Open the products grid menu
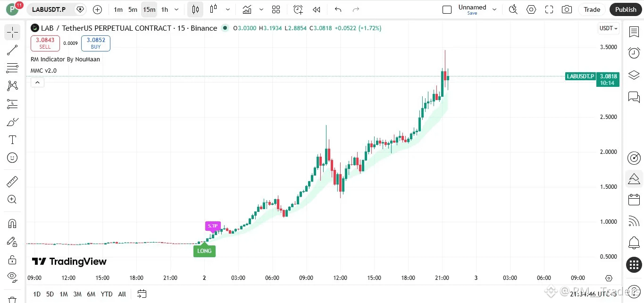 (634, 265)
